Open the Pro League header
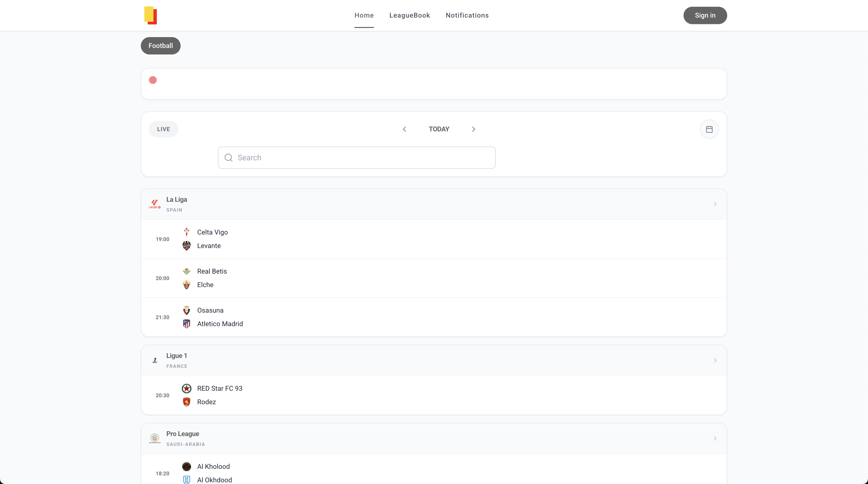Screen dimensions: 868x484 pos(434,438)
